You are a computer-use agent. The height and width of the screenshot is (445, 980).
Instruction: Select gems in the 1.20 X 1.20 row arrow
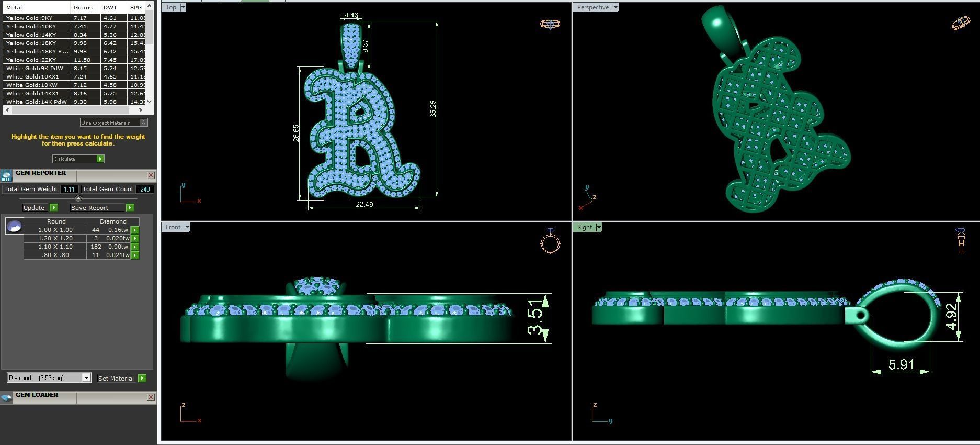135,238
